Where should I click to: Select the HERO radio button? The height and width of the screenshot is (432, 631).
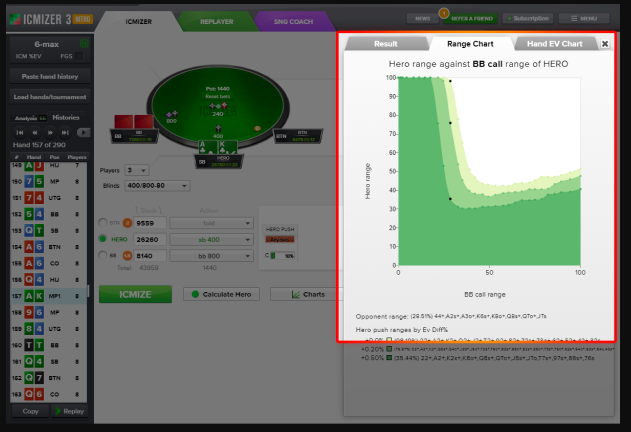point(103,239)
